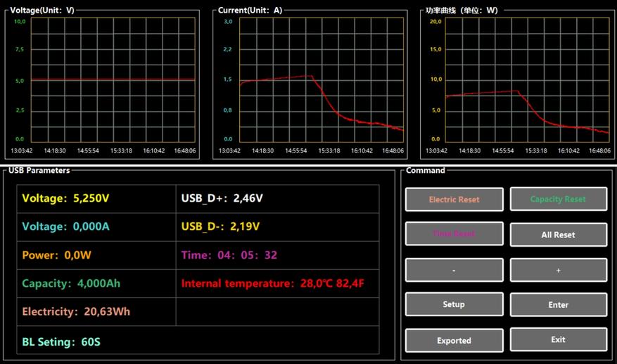Select the Capacity: 4,000Ah value

(x=71, y=283)
